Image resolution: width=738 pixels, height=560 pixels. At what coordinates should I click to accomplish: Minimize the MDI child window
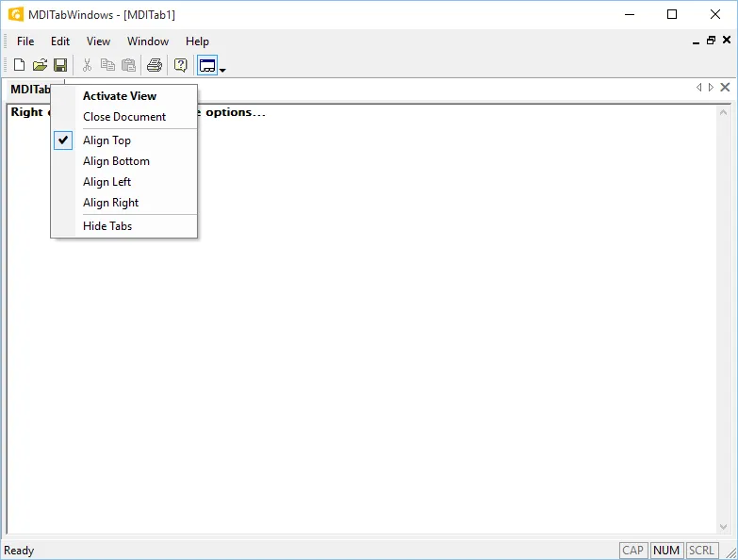point(697,41)
